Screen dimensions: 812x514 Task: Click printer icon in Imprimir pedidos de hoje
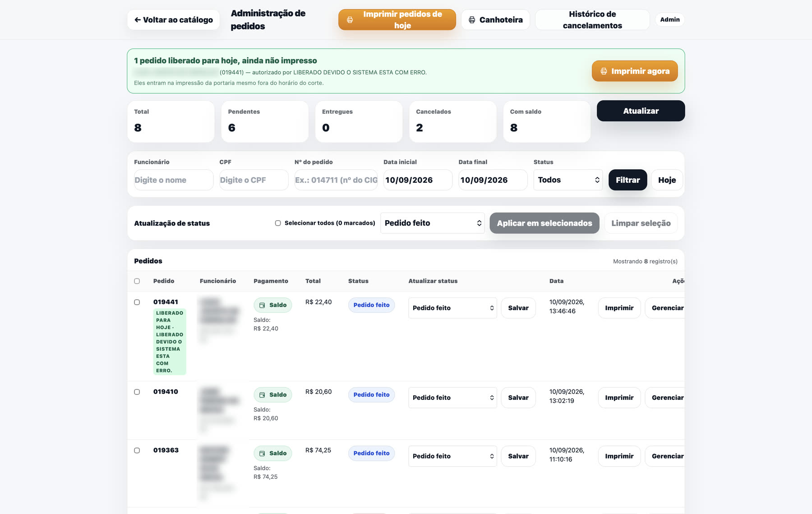pyautogui.click(x=350, y=20)
